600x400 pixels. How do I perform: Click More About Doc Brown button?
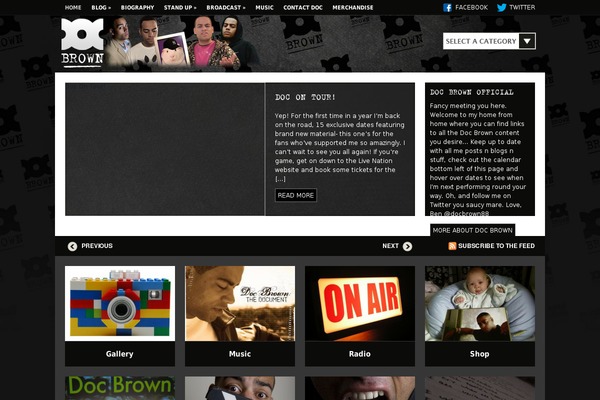tap(472, 230)
